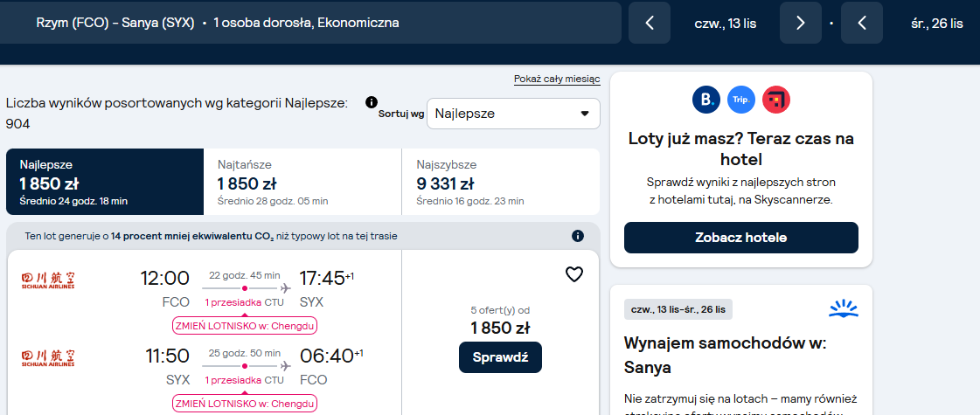
Task: Click the Sprawdź button
Action: (x=500, y=357)
